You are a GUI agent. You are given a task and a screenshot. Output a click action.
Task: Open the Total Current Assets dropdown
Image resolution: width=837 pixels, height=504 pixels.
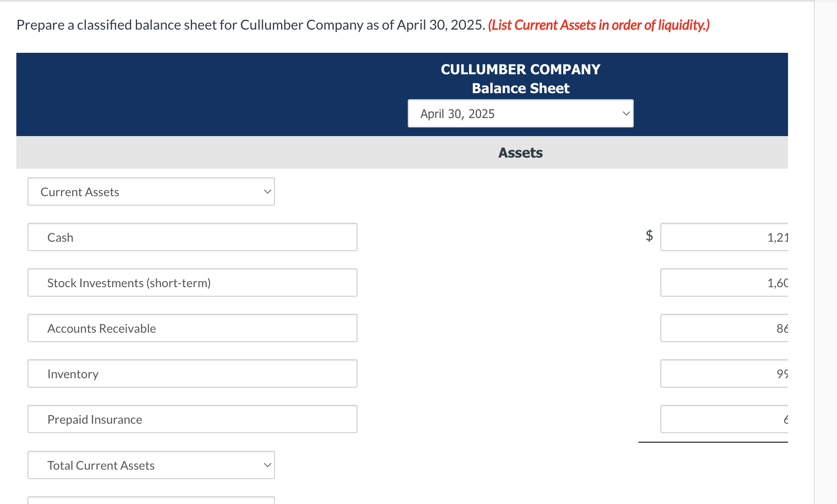[x=151, y=465]
